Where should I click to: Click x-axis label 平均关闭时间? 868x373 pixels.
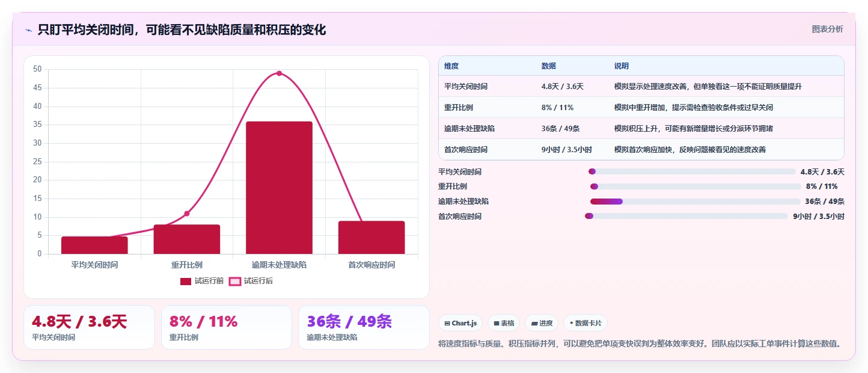click(94, 265)
